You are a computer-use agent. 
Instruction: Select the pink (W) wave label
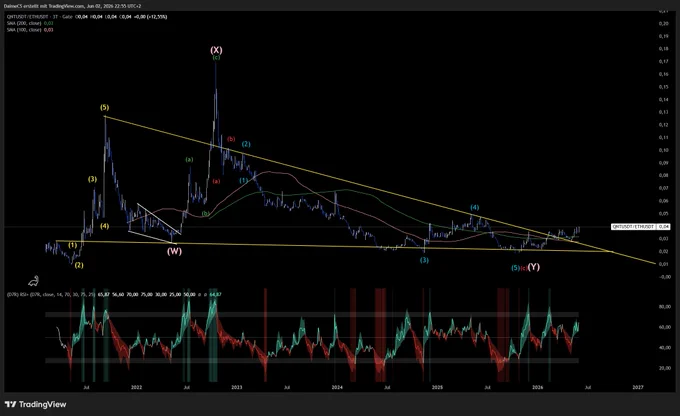(174, 251)
